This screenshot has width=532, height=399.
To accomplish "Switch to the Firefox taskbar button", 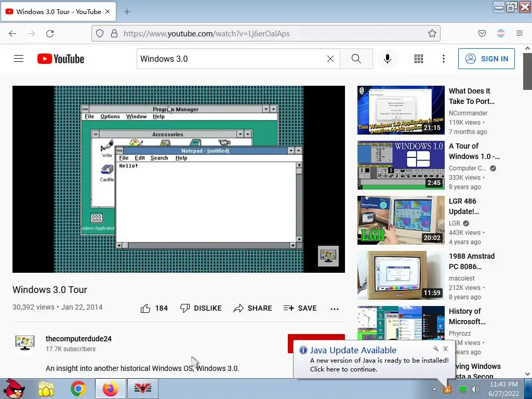I will [x=111, y=389].
